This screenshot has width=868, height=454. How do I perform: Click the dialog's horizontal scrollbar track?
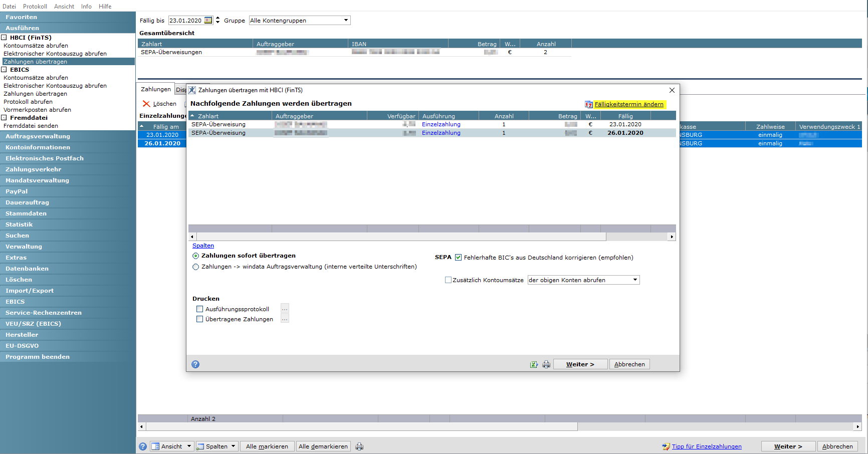[x=636, y=237]
